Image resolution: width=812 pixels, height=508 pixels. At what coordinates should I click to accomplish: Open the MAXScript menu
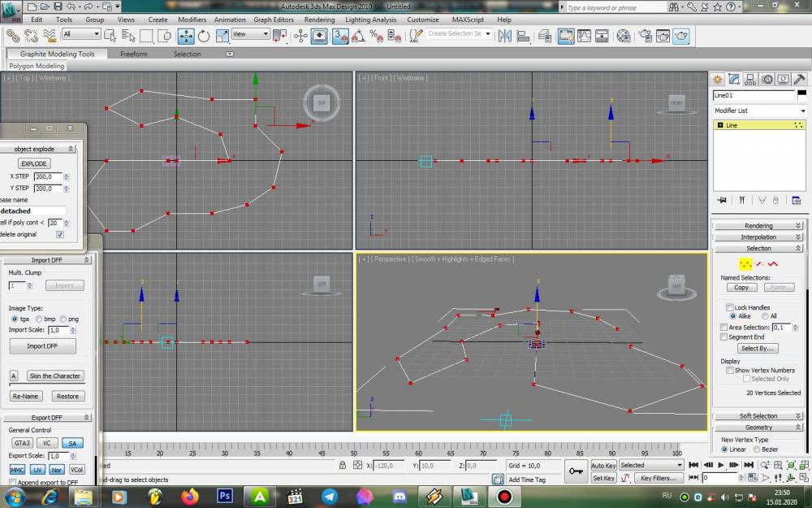(x=468, y=20)
